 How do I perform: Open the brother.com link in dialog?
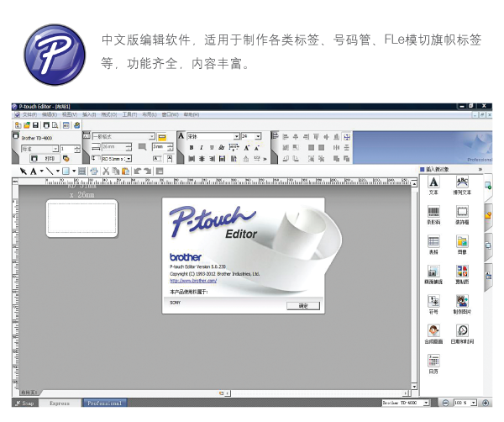193,281
